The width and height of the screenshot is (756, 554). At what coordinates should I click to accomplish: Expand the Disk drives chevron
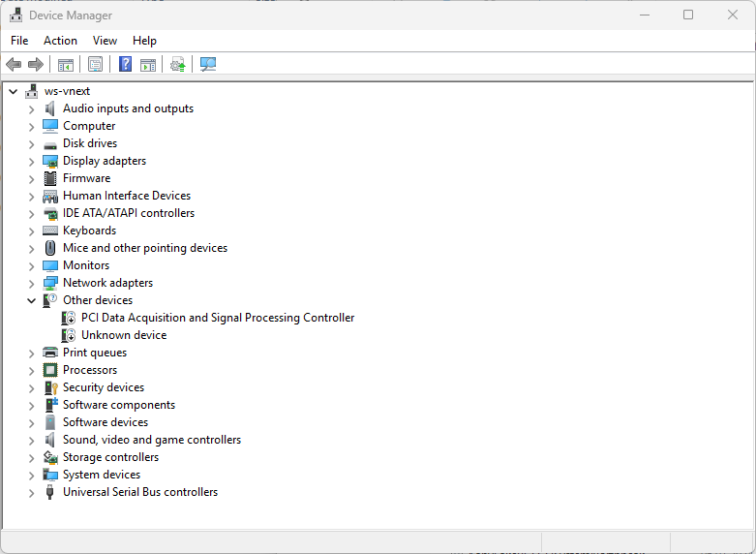click(x=31, y=144)
